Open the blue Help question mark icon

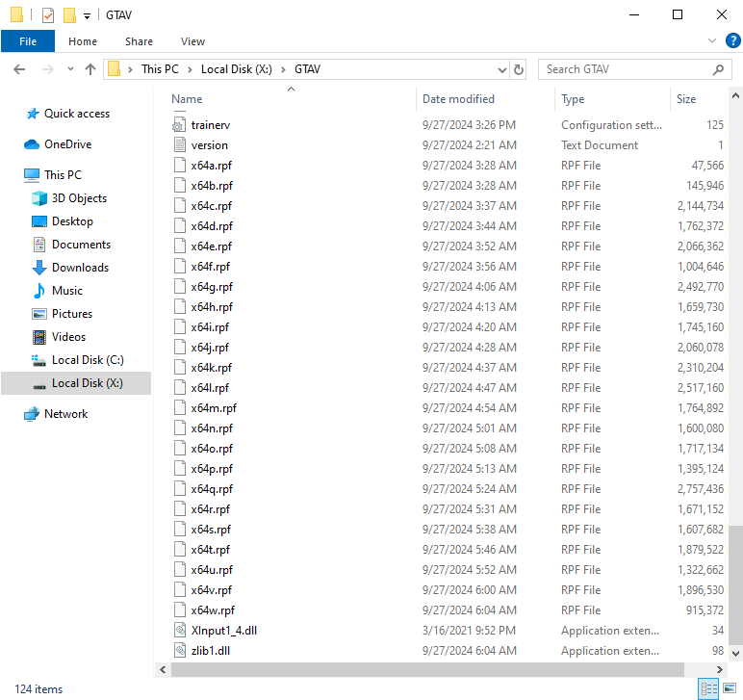click(x=732, y=40)
